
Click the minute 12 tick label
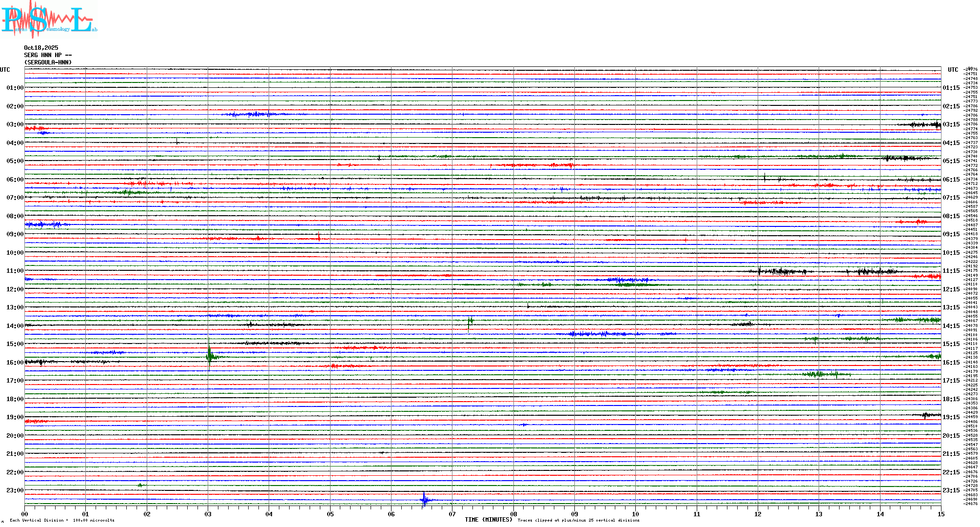[758, 514]
